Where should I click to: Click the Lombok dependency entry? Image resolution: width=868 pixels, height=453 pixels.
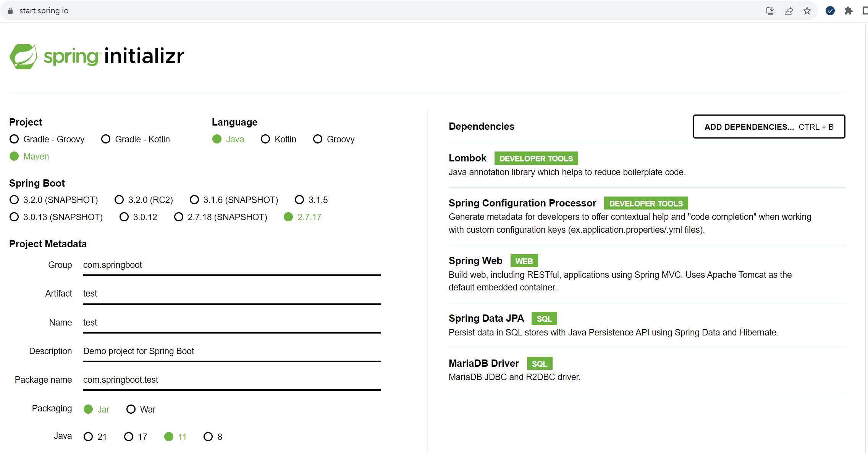coord(467,158)
